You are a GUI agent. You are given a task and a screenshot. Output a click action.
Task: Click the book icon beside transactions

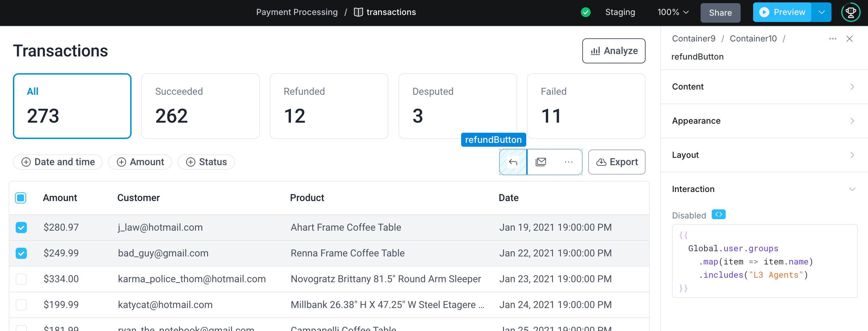click(x=358, y=11)
